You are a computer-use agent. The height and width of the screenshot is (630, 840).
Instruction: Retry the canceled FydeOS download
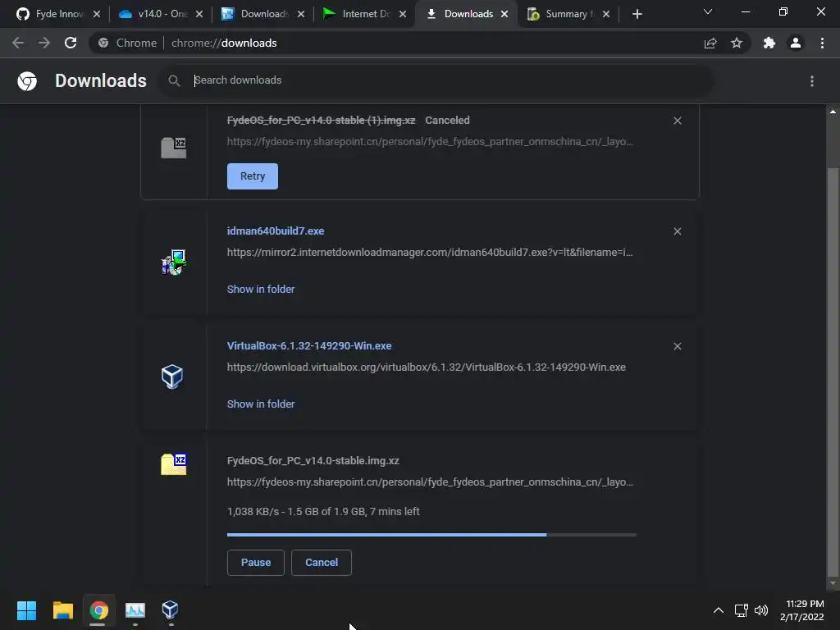(253, 176)
